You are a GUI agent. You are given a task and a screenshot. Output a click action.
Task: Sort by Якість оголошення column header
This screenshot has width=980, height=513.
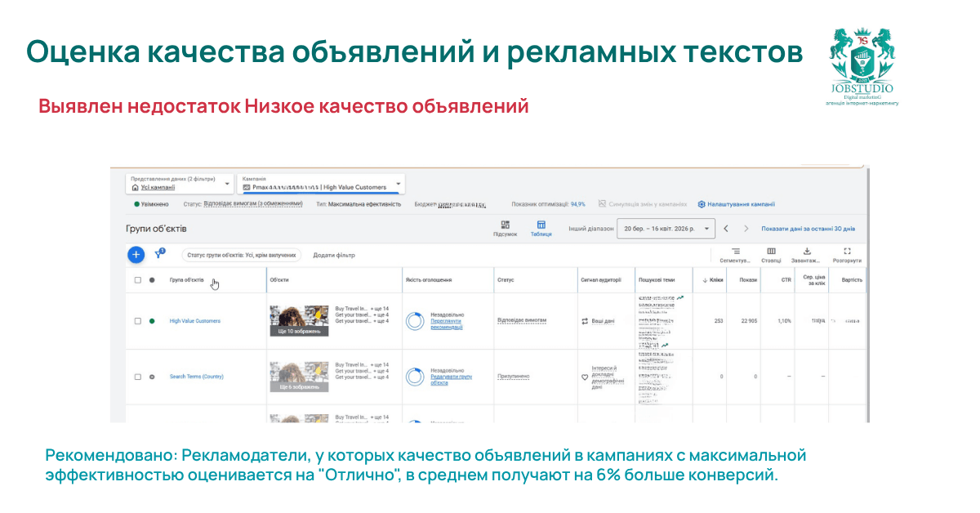coord(429,279)
